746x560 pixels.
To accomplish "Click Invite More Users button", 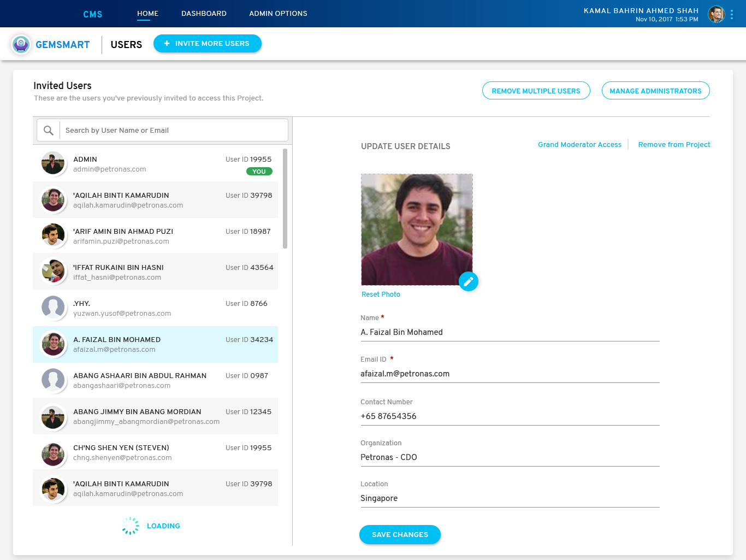I will coord(207,44).
